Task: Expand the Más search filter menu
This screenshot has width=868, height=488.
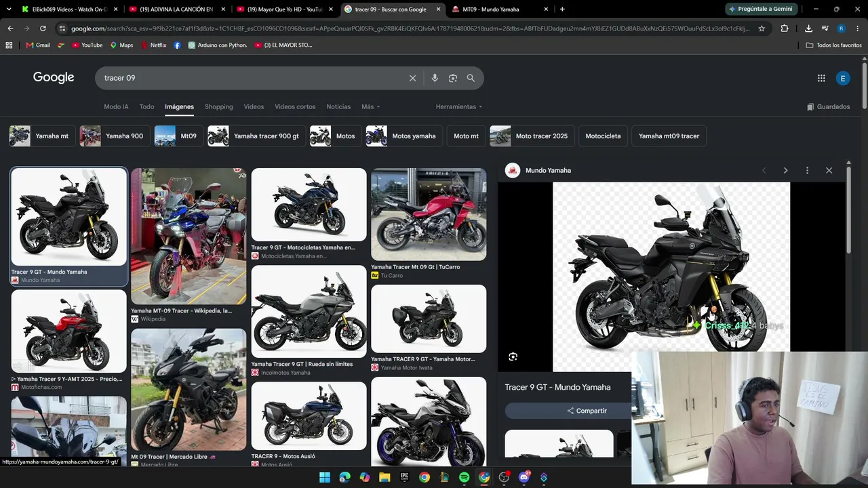Action: coord(370,106)
